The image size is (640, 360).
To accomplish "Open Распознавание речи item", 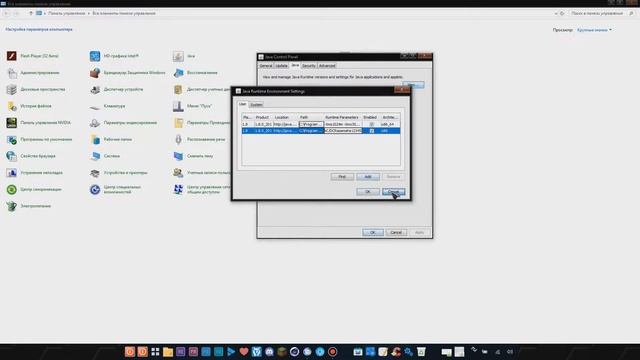I will pyautogui.click(x=199, y=140).
